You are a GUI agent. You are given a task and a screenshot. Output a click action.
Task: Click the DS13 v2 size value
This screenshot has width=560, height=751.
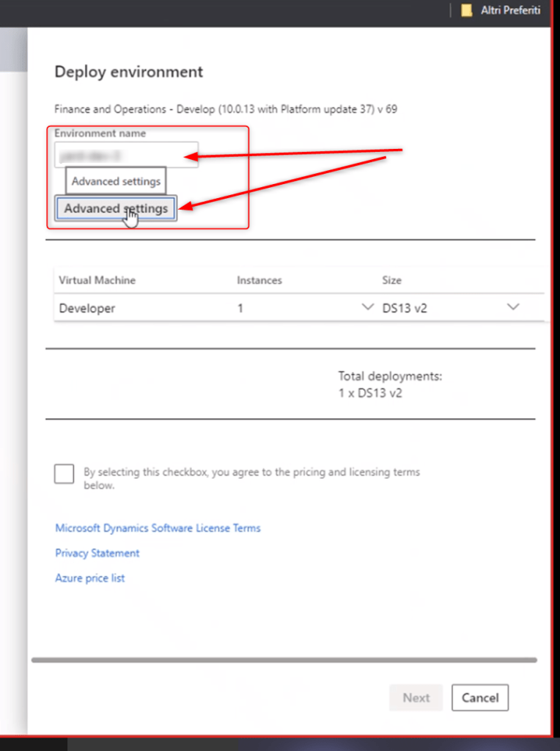(405, 309)
